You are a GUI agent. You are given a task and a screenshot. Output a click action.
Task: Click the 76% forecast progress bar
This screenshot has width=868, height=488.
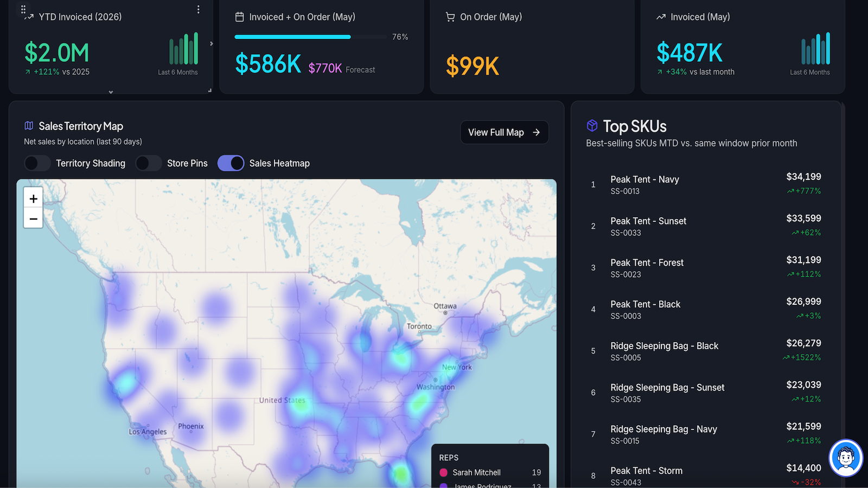(311, 37)
